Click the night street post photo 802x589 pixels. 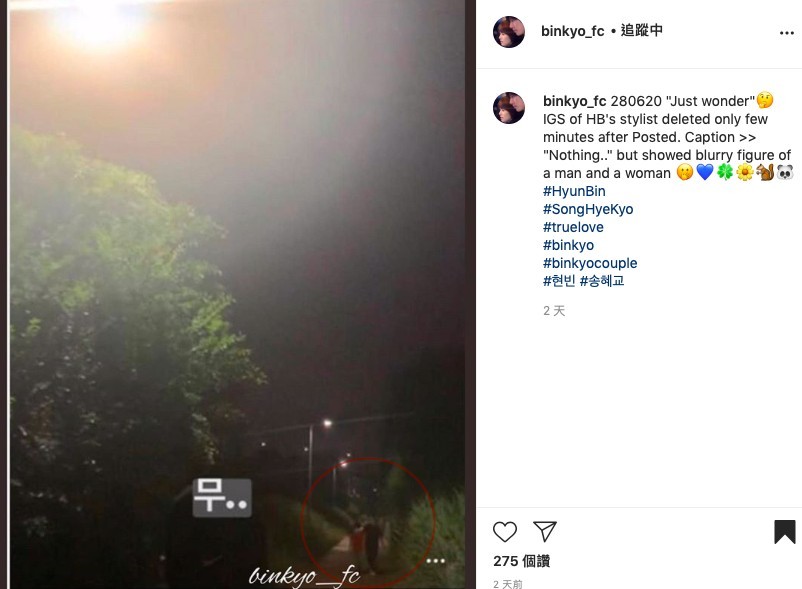click(237, 294)
